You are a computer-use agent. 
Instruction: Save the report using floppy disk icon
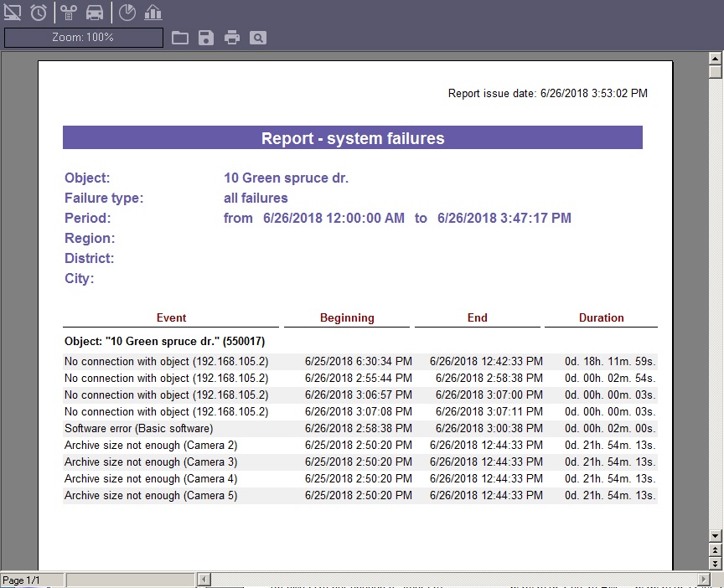[x=206, y=38]
